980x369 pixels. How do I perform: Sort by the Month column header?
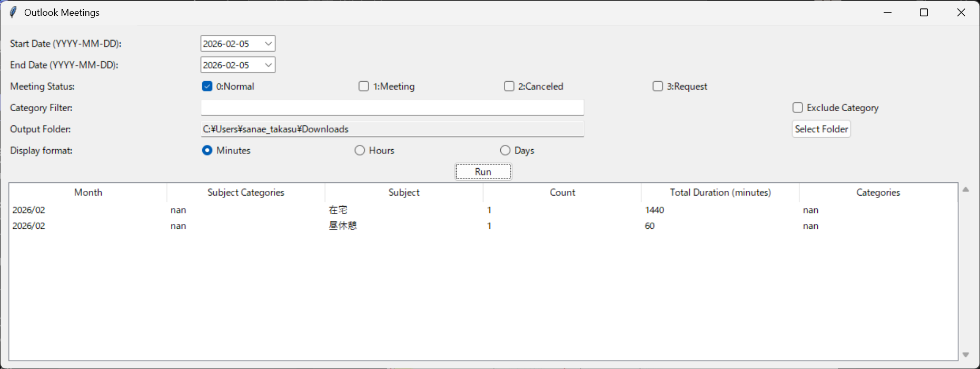click(88, 192)
